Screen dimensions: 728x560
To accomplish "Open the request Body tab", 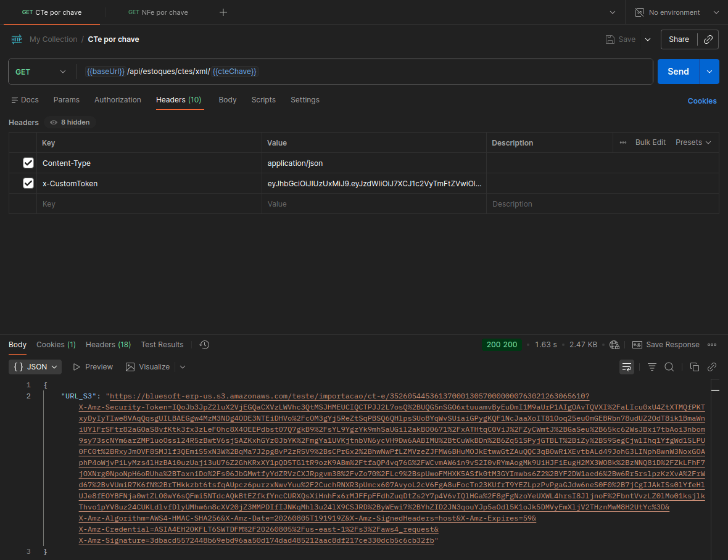I will click(228, 100).
